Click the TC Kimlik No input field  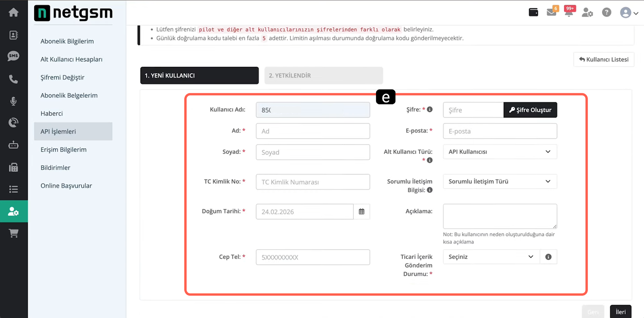pos(312,182)
